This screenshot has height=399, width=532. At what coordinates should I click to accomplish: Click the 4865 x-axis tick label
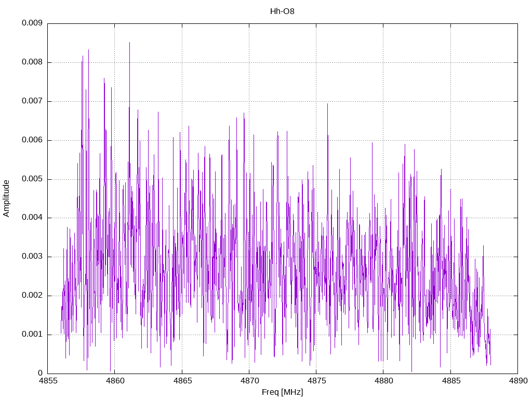coord(182,381)
